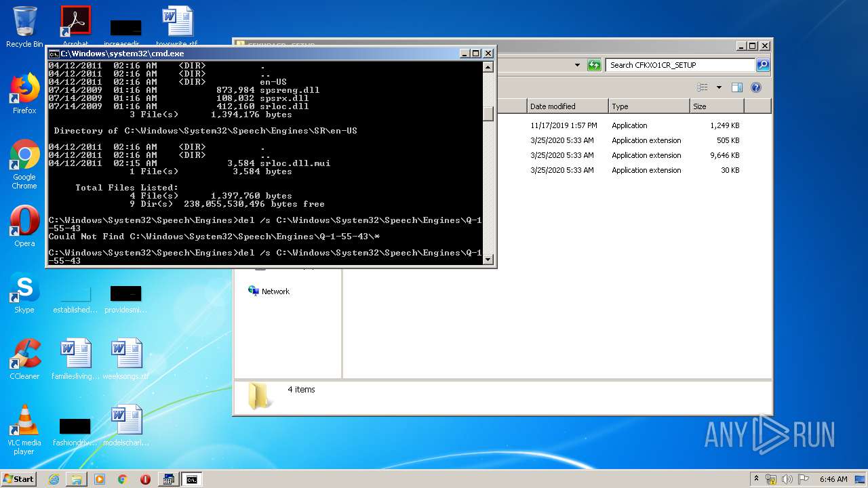Open Recycle Bin on the desktop
This screenshot has width=868, height=488.
24,27
